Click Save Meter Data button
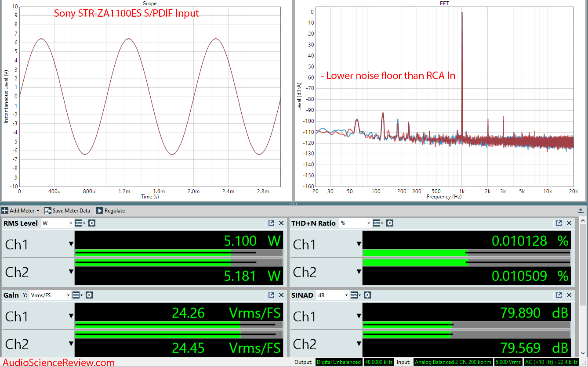 (x=67, y=211)
